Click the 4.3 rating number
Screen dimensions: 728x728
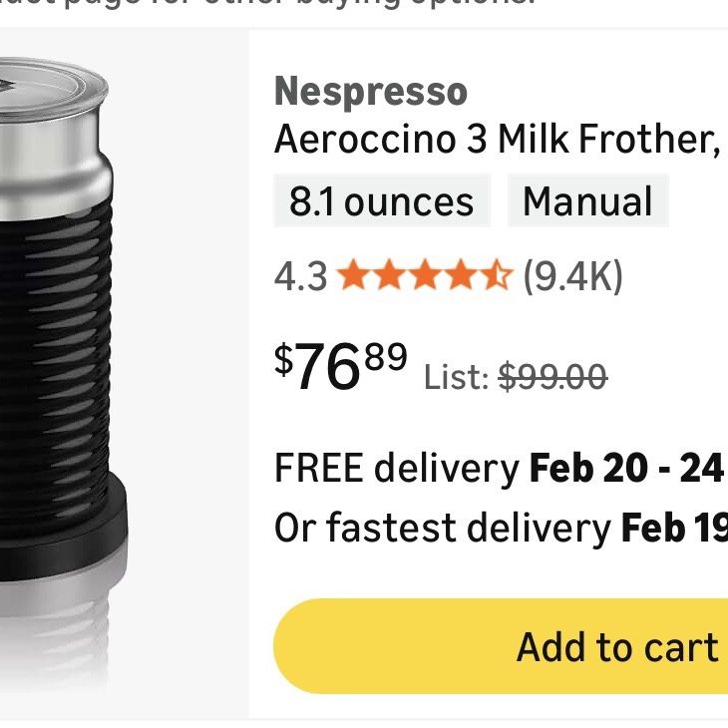(x=301, y=276)
